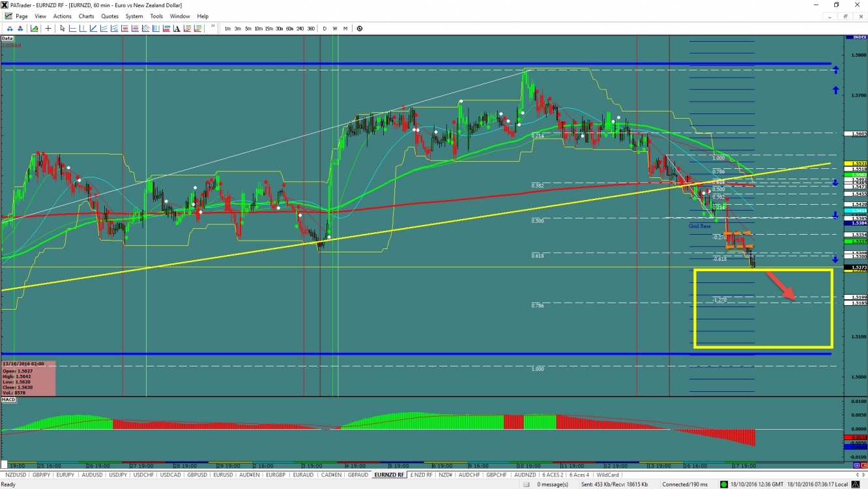The width and height of the screenshot is (868, 489).
Task: Select the EURNZD RF tab
Action: point(389,475)
